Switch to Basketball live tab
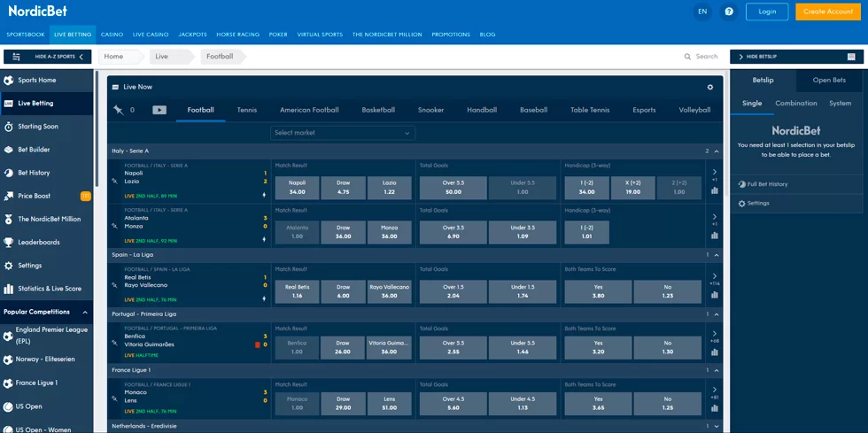The height and width of the screenshot is (433, 868). (x=378, y=110)
